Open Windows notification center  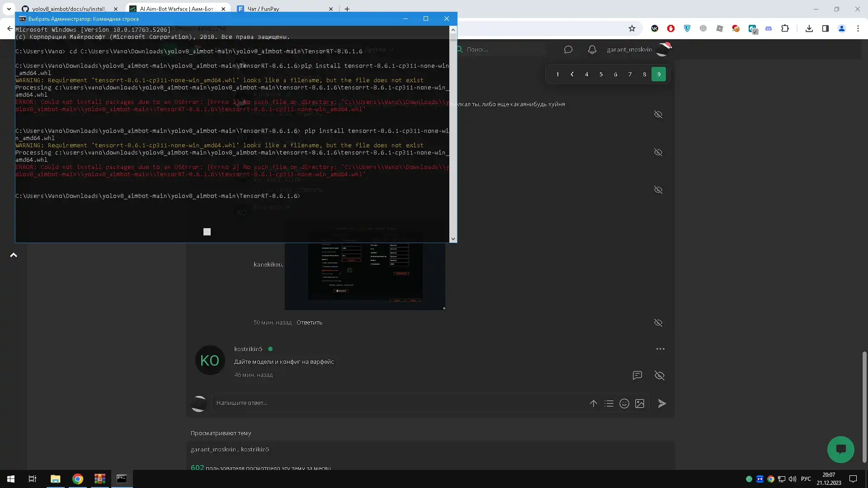pyautogui.click(x=853, y=479)
